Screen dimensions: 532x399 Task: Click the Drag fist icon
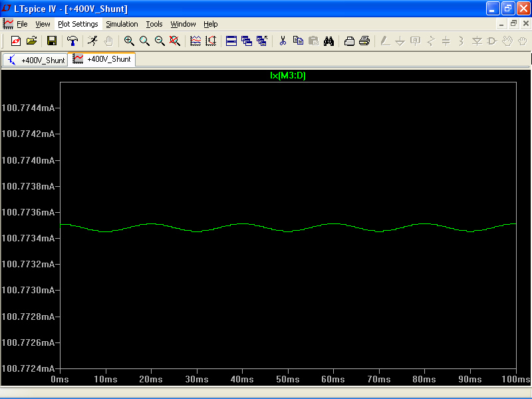[x=523, y=41]
